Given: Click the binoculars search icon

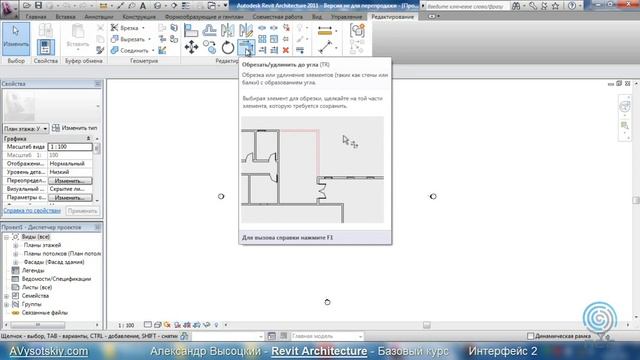Looking at the screenshot, I should tap(516, 6).
